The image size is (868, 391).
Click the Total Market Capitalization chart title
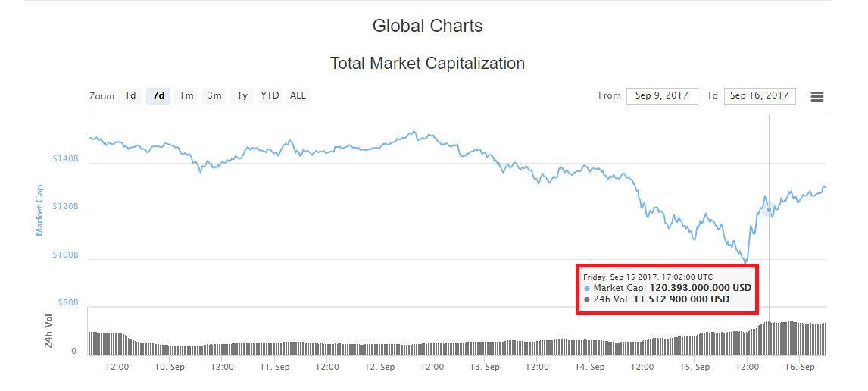427,64
